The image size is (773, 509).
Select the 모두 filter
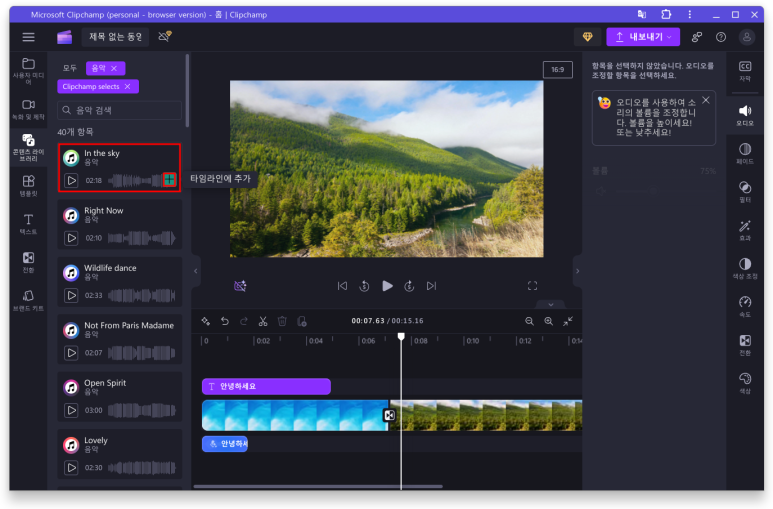click(70, 68)
